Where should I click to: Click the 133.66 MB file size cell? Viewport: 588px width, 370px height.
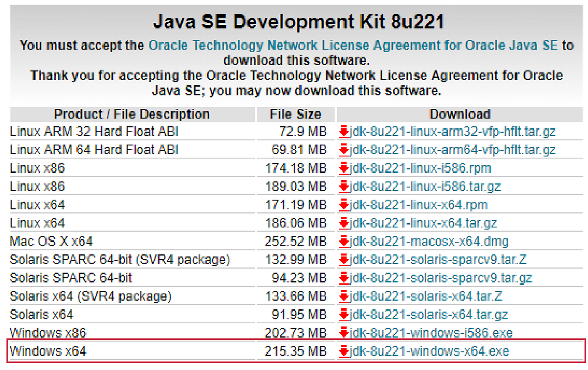pyautogui.click(x=296, y=296)
